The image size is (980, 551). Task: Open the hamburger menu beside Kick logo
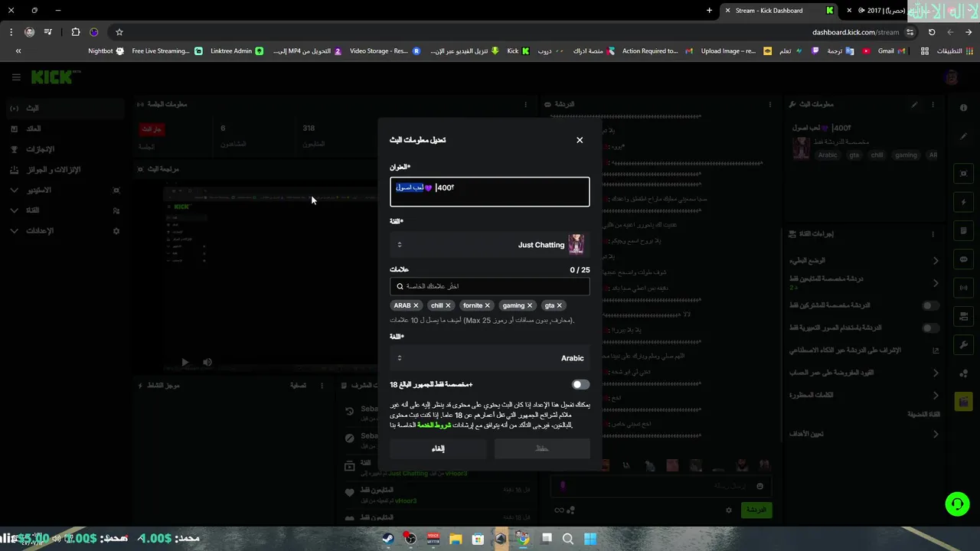point(16,77)
